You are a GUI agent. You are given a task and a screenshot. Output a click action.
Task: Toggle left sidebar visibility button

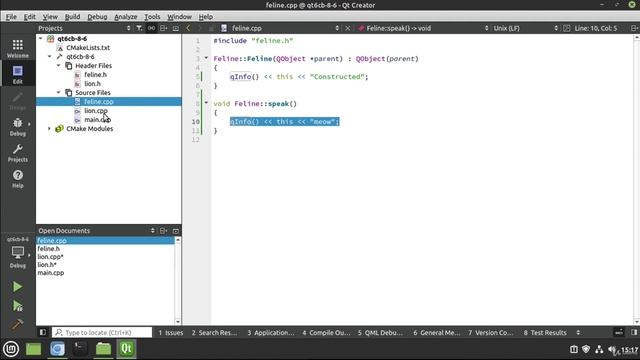(x=42, y=332)
